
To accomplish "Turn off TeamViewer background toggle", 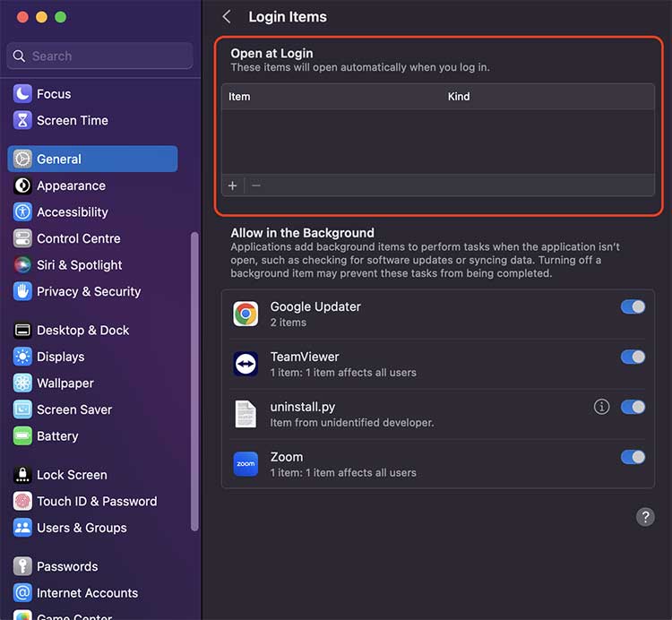I will [633, 357].
